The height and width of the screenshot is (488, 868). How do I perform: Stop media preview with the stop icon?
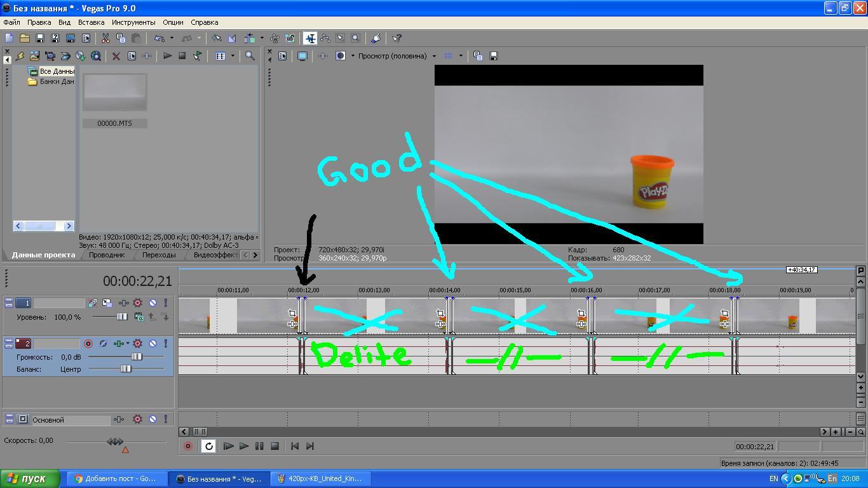182,56
